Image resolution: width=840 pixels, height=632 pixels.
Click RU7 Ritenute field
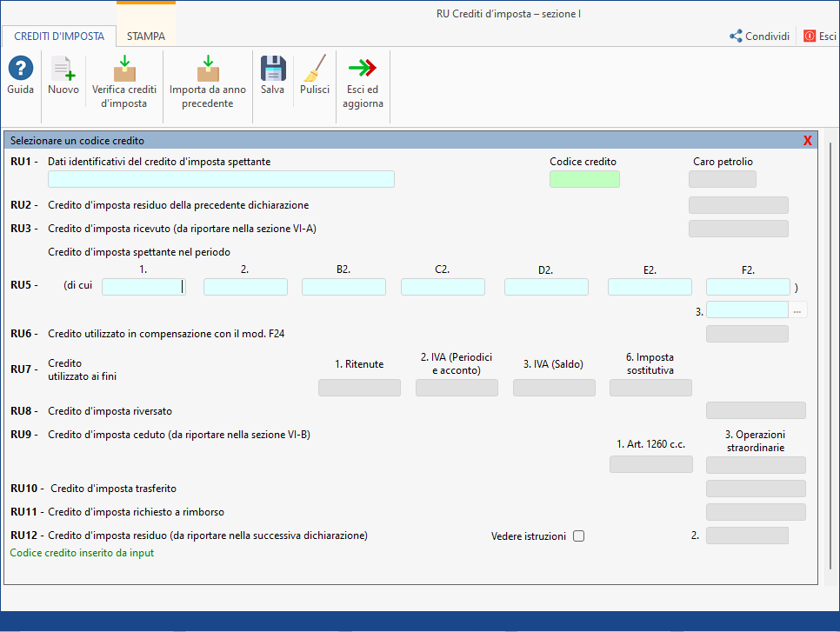[359, 388]
